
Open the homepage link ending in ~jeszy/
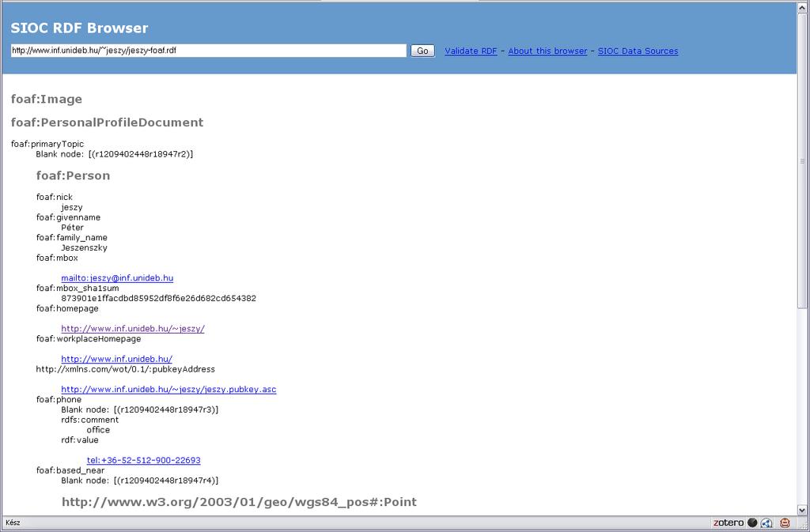pos(133,329)
